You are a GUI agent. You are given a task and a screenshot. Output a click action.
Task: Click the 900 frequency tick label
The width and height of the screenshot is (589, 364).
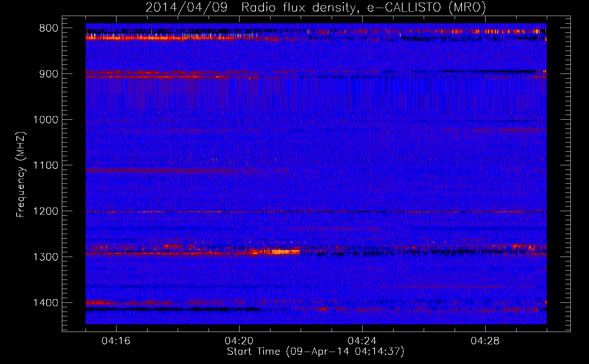(48, 74)
